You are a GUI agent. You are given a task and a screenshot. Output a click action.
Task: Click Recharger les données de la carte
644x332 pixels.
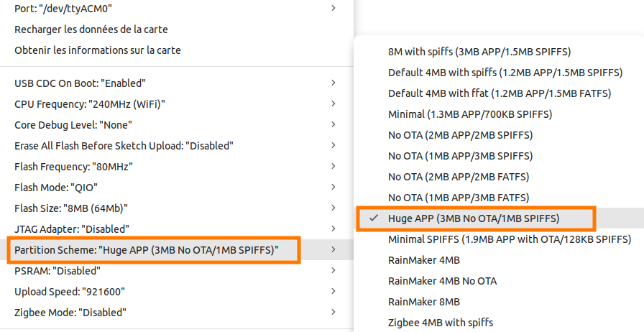[x=91, y=29]
